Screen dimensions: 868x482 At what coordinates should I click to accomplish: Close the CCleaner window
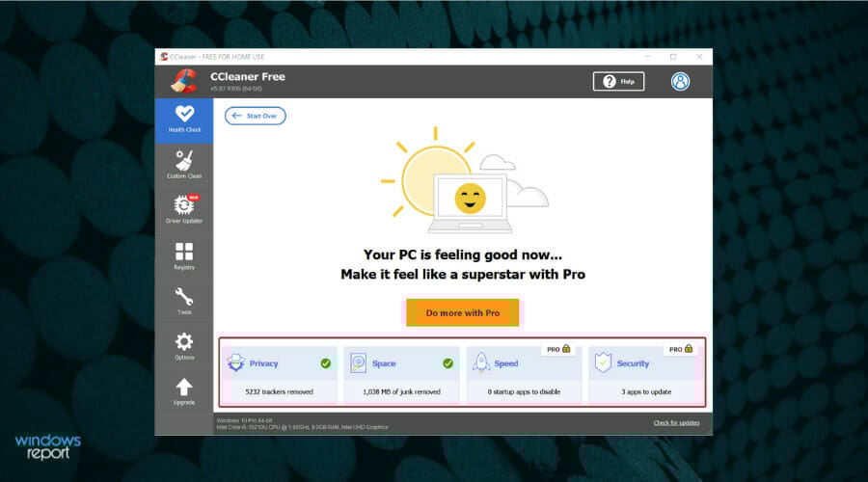[x=699, y=57]
